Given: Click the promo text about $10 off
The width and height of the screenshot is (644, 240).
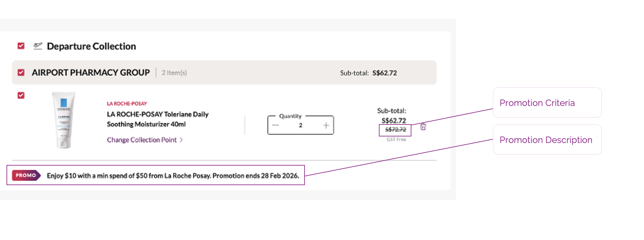Looking at the screenshot, I should (173, 176).
